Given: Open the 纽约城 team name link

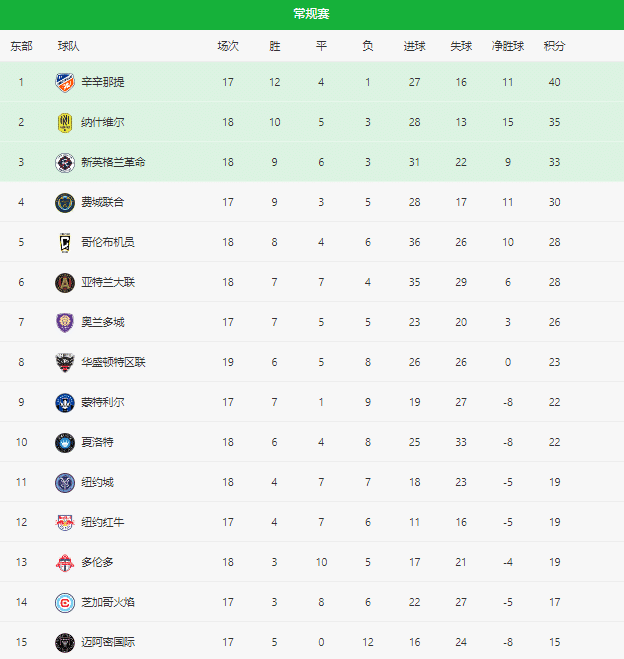Looking at the screenshot, I should click(x=97, y=482).
